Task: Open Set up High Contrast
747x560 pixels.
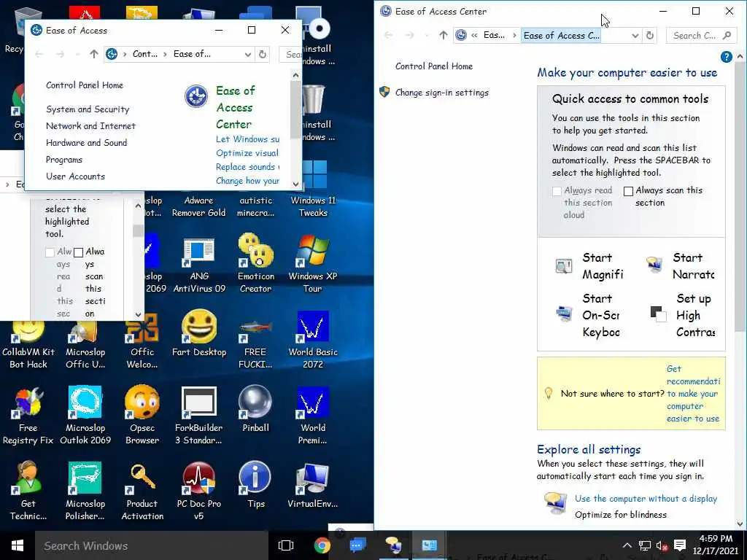Action: [x=682, y=315]
